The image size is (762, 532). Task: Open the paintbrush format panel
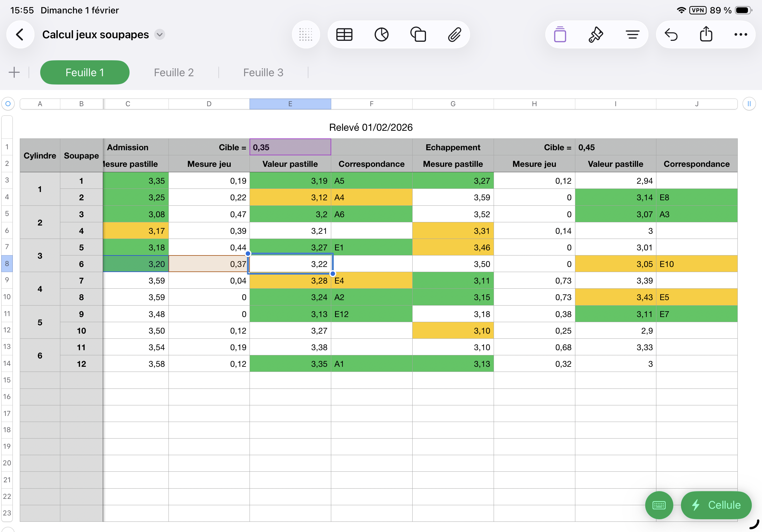tap(596, 34)
